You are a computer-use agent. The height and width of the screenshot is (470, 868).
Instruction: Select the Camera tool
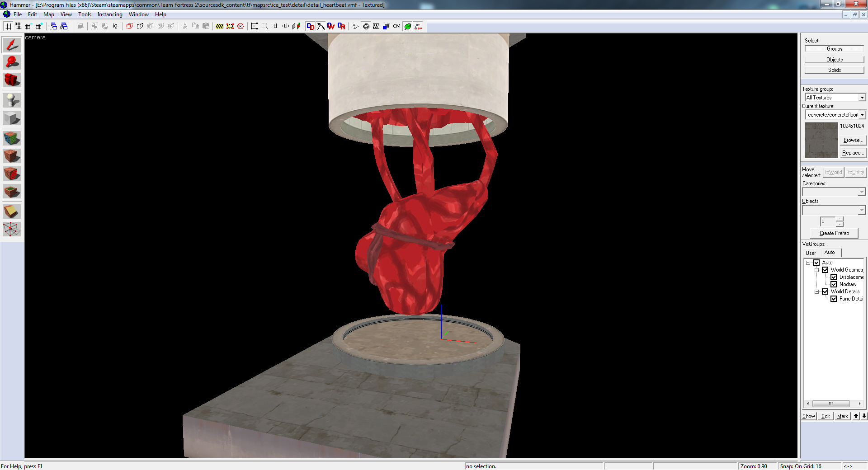(x=12, y=80)
